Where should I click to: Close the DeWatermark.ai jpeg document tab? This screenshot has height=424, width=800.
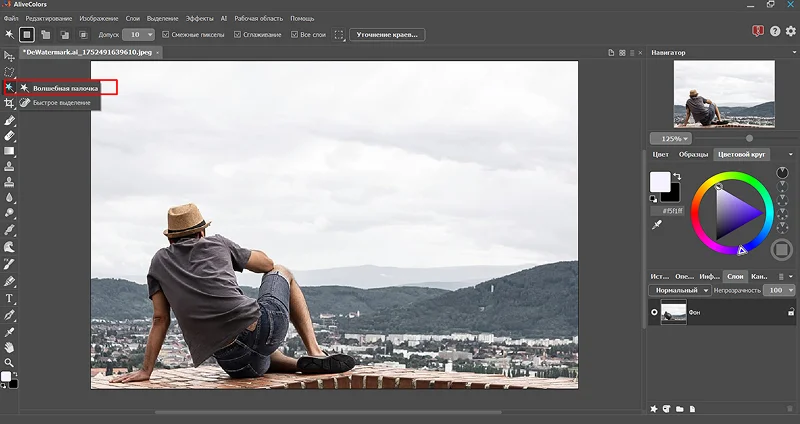(158, 53)
